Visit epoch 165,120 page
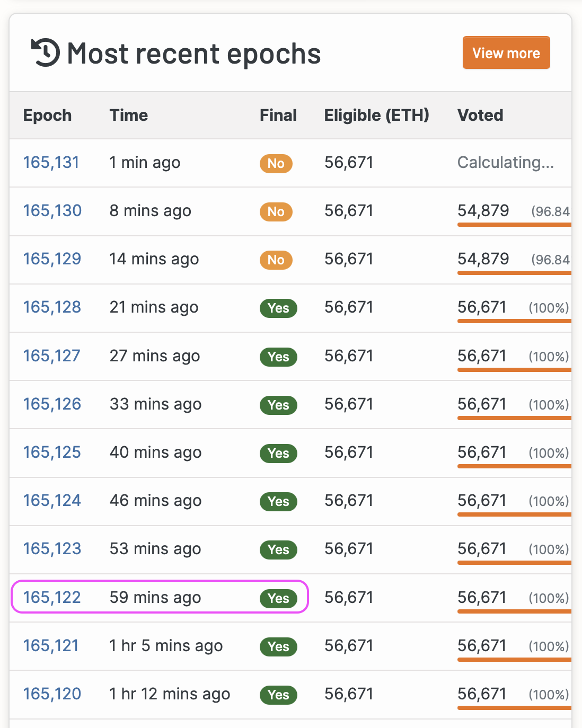This screenshot has height=728, width=582. tap(52, 694)
